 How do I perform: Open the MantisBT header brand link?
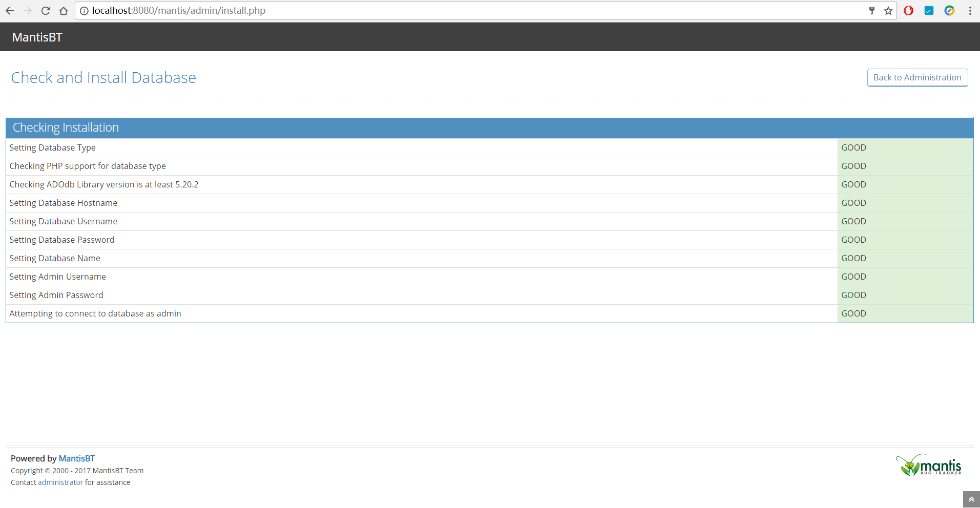[37, 37]
